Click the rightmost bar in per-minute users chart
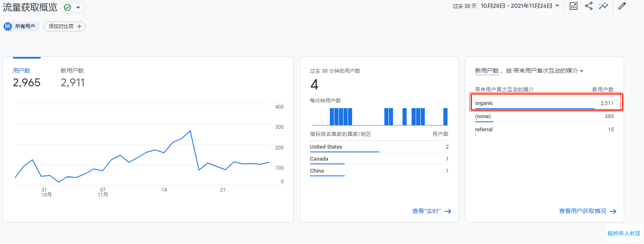This screenshot has width=644, height=244. pyautogui.click(x=445, y=117)
